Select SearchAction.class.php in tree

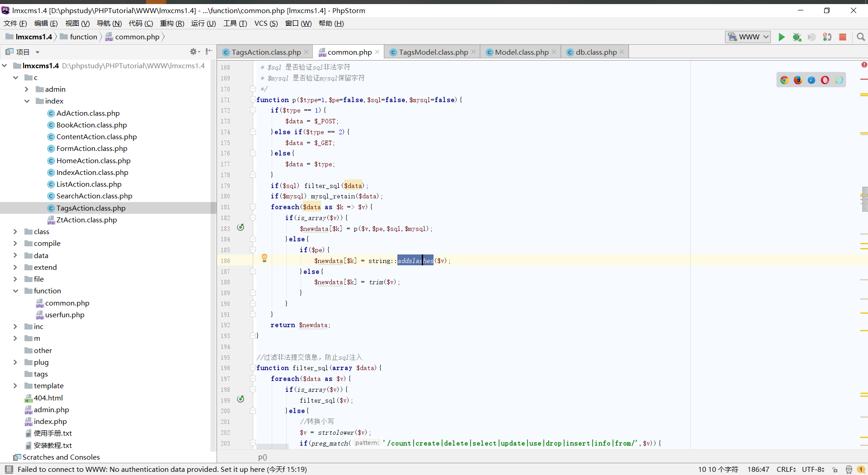pyautogui.click(x=94, y=196)
